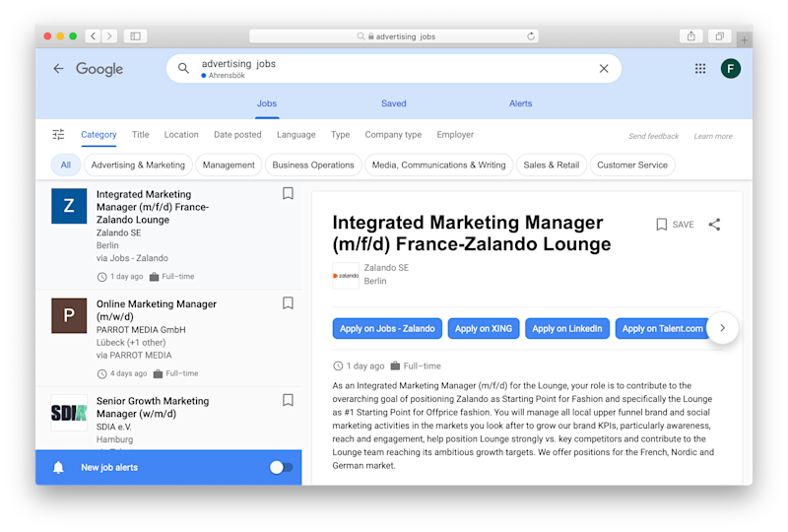Open the Title filter

pos(141,135)
